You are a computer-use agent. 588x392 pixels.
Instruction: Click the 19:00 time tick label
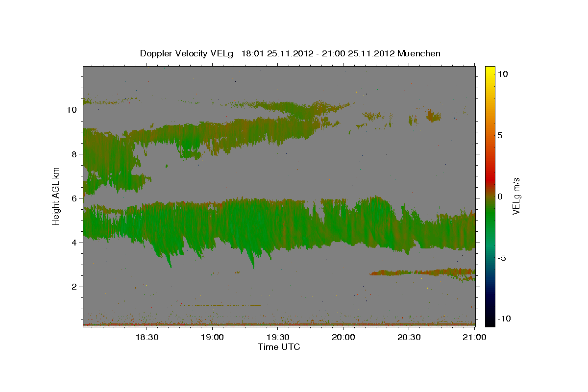tap(212, 337)
